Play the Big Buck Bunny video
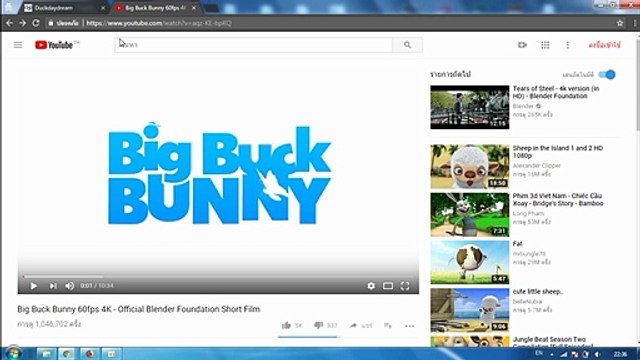 click(33, 286)
